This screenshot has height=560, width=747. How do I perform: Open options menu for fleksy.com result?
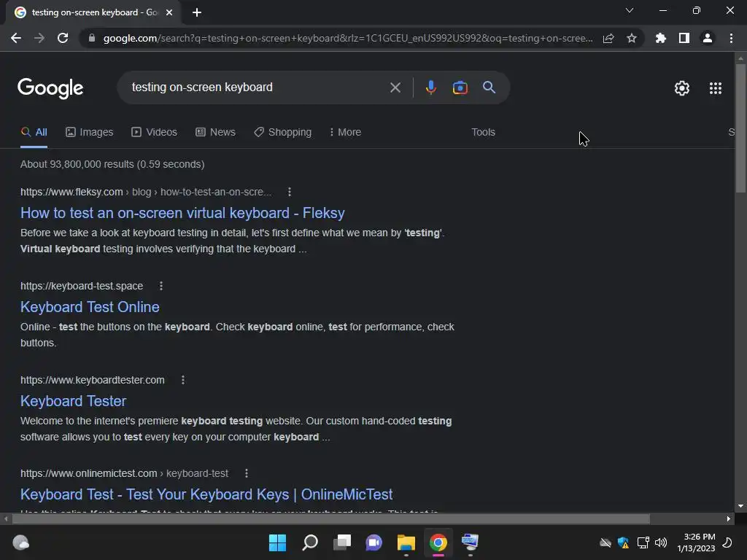(x=289, y=192)
